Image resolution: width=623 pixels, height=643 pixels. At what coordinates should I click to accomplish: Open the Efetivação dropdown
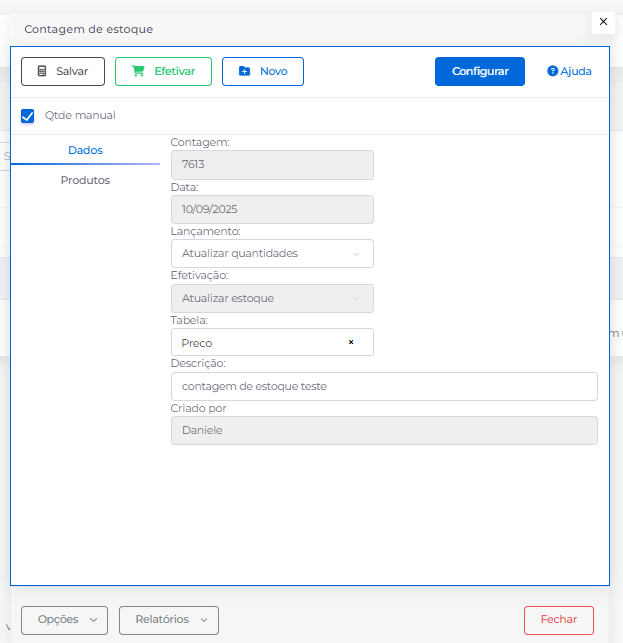272,298
